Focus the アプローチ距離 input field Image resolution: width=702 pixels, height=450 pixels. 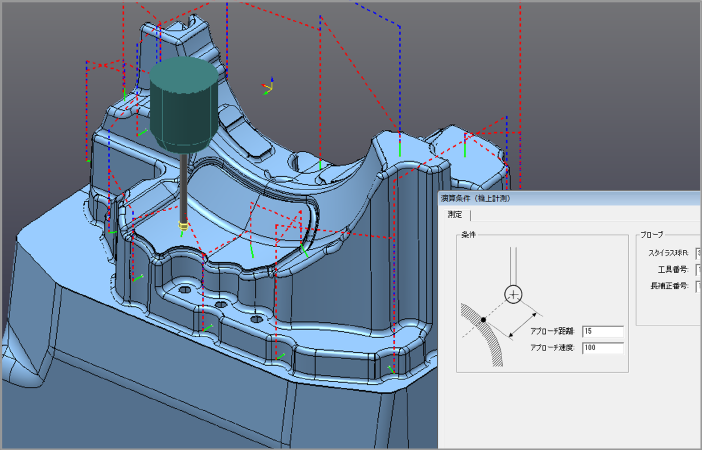click(x=603, y=331)
